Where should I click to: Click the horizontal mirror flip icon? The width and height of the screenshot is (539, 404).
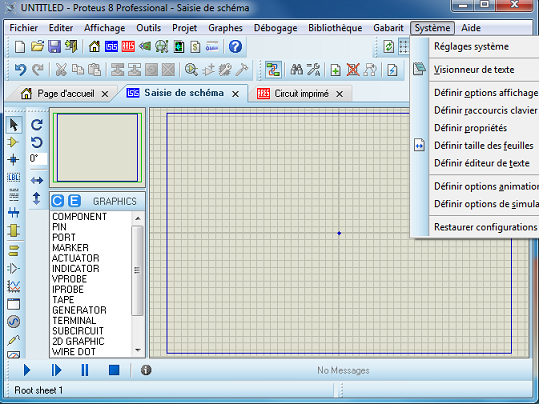tap(37, 181)
